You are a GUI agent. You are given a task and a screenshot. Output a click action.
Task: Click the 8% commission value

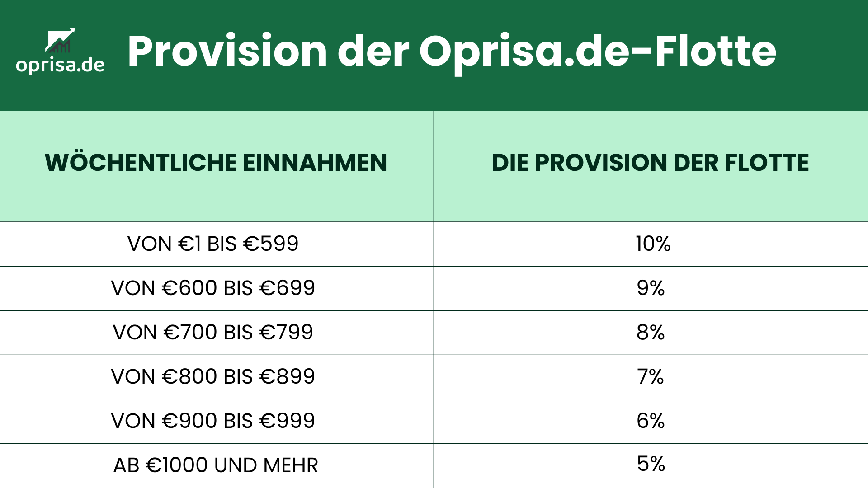tap(651, 333)
